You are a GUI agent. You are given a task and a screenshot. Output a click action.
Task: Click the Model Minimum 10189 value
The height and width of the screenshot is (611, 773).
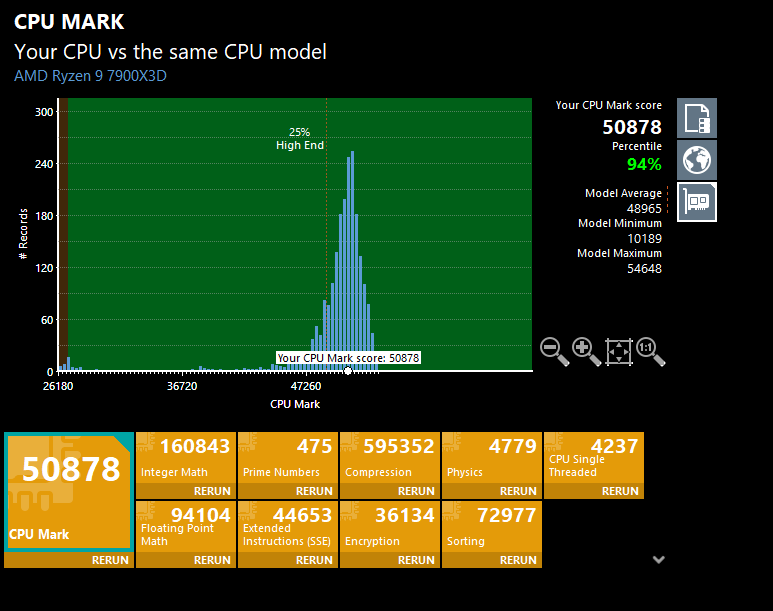644,239
